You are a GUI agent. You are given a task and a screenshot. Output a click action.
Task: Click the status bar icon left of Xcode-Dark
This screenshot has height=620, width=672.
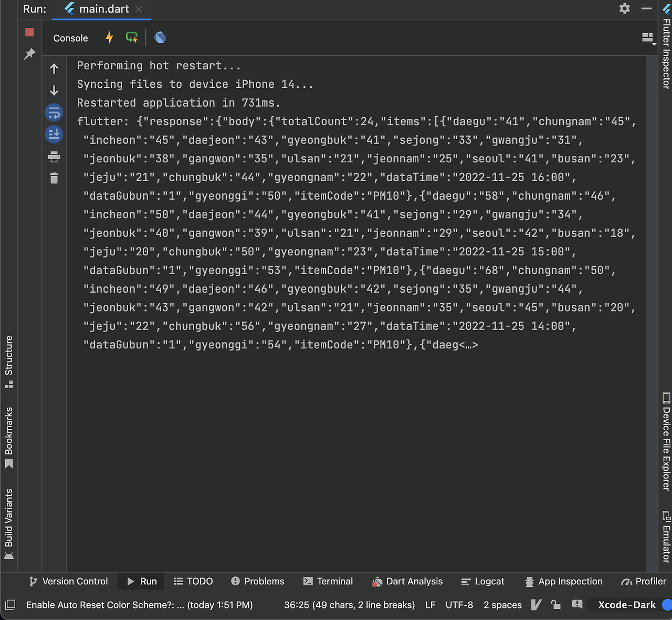(577, 604)
